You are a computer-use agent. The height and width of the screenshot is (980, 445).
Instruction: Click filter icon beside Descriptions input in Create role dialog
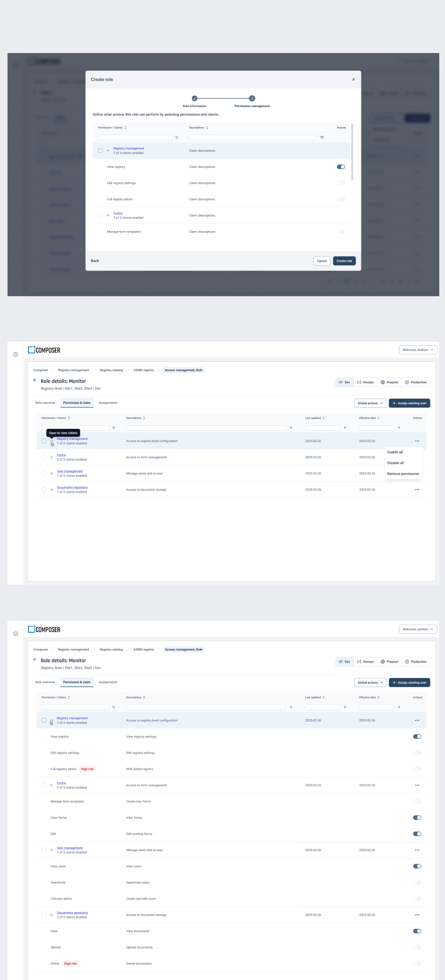point(322,138)
